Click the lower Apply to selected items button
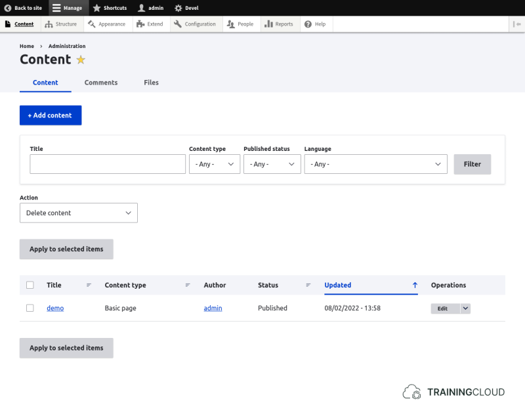Viewport: 525px width, 420px height. click(66, 348)
